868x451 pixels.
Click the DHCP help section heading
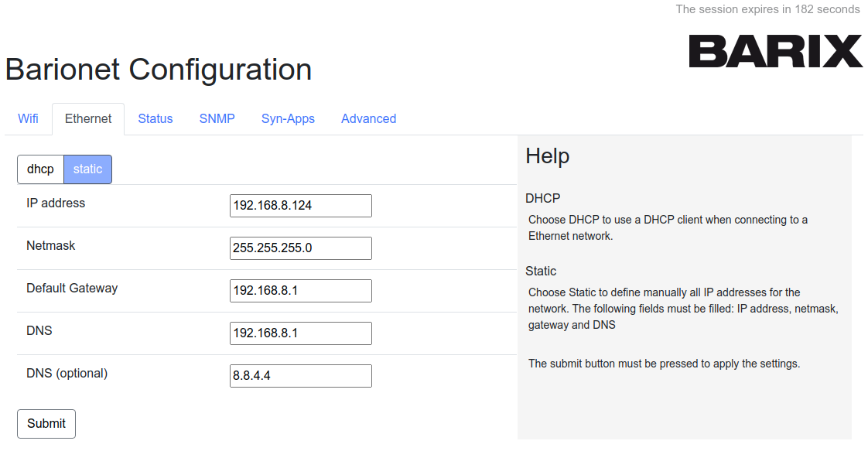[542, 197]
